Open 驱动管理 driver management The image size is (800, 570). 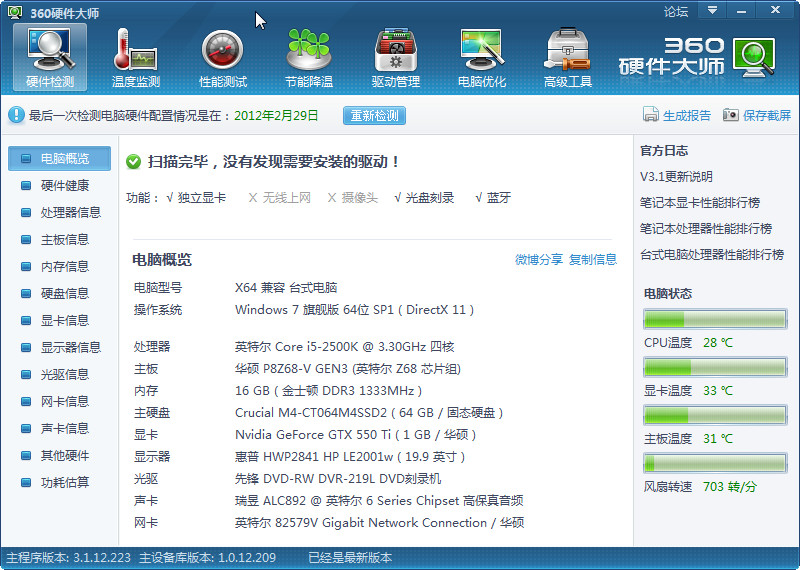tap(395, 57)
